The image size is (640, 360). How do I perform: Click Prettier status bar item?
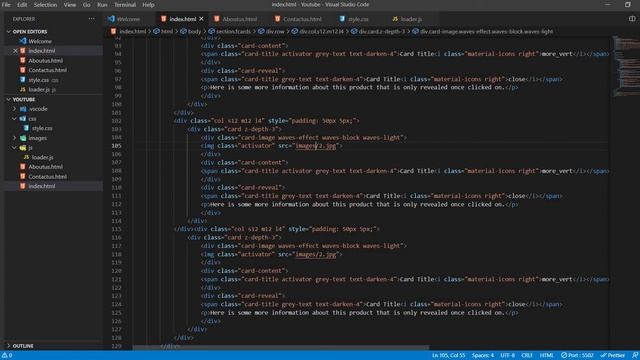point(612,356)
